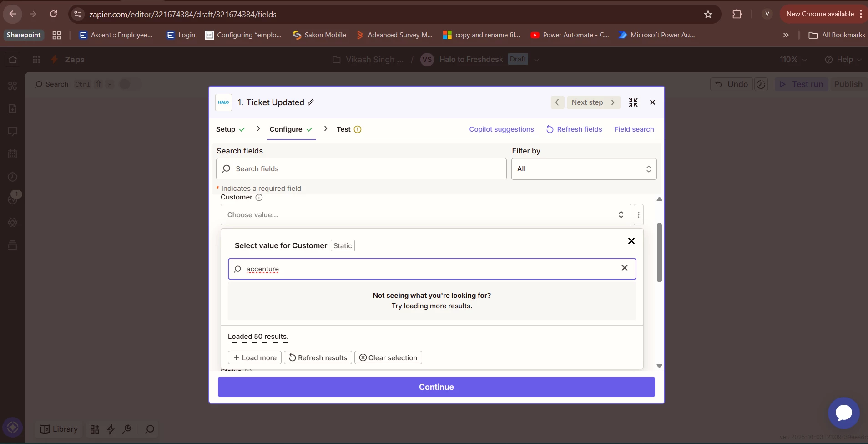Screen dimensions: 868x444
Task: Open the comments icon in left sidebar
Action: 13,132
